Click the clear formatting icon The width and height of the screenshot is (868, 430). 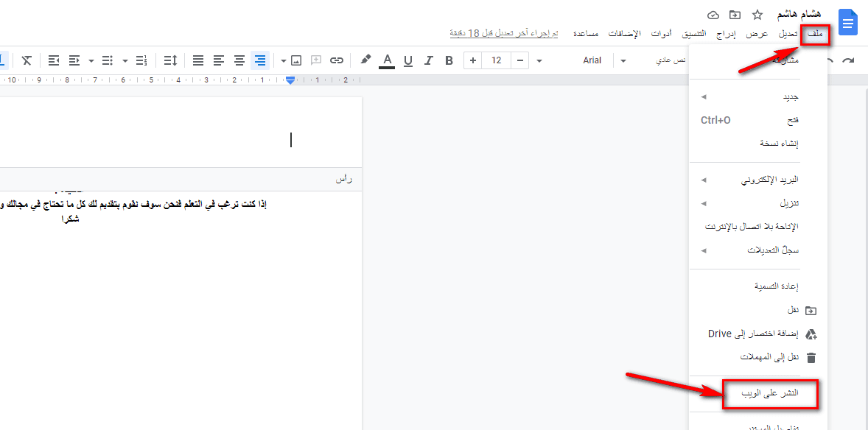tap(27, 60)
